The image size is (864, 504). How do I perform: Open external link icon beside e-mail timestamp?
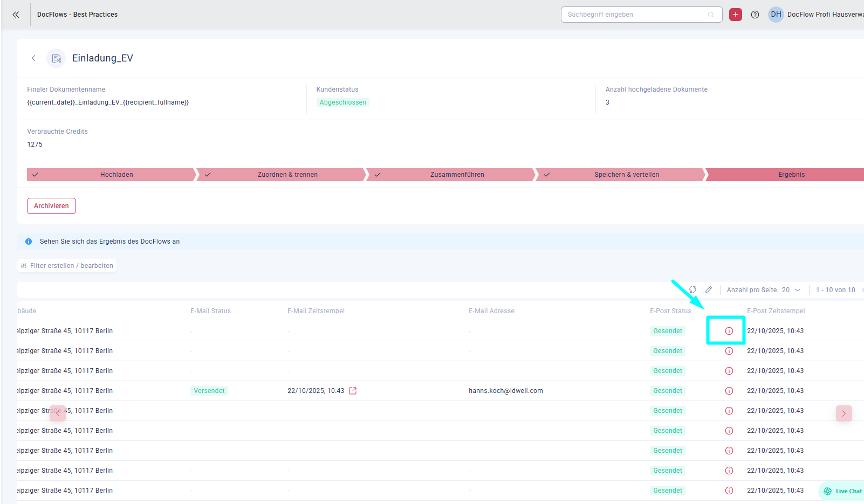353,391
